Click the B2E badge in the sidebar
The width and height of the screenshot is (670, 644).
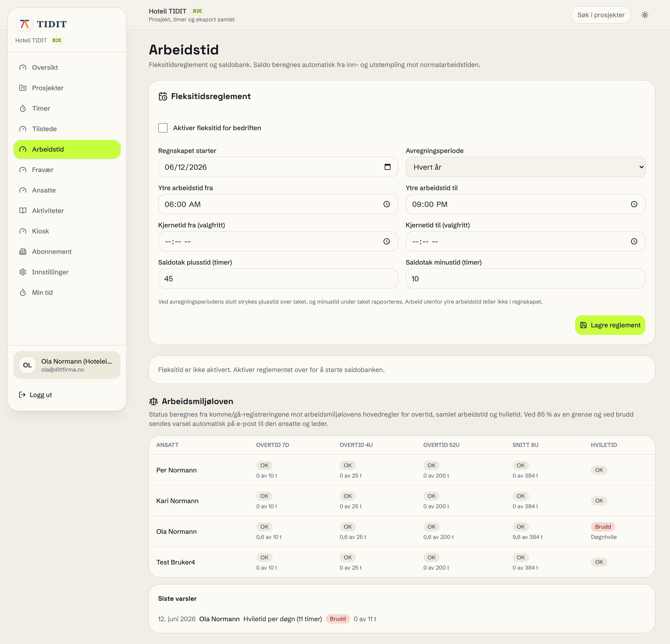coord(57,40)
